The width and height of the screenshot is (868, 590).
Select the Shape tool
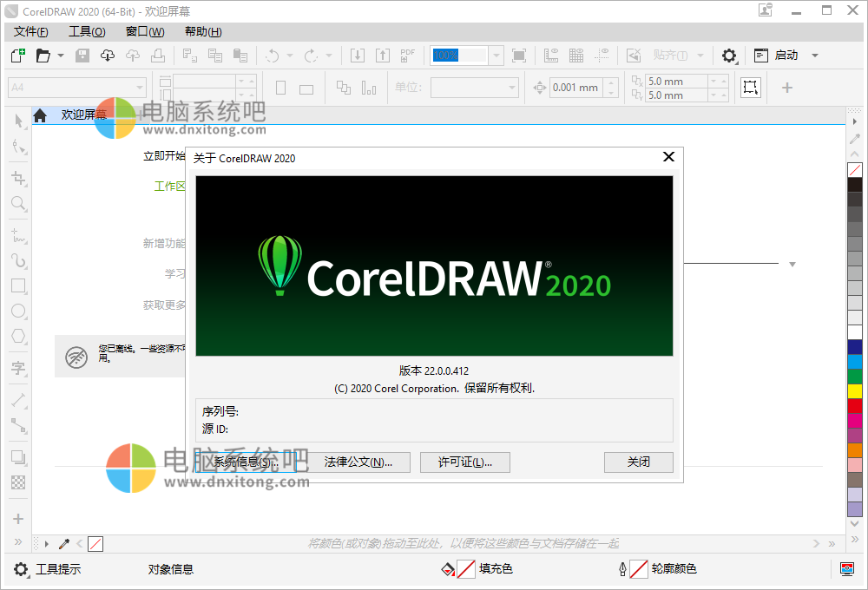pos(19,147)
